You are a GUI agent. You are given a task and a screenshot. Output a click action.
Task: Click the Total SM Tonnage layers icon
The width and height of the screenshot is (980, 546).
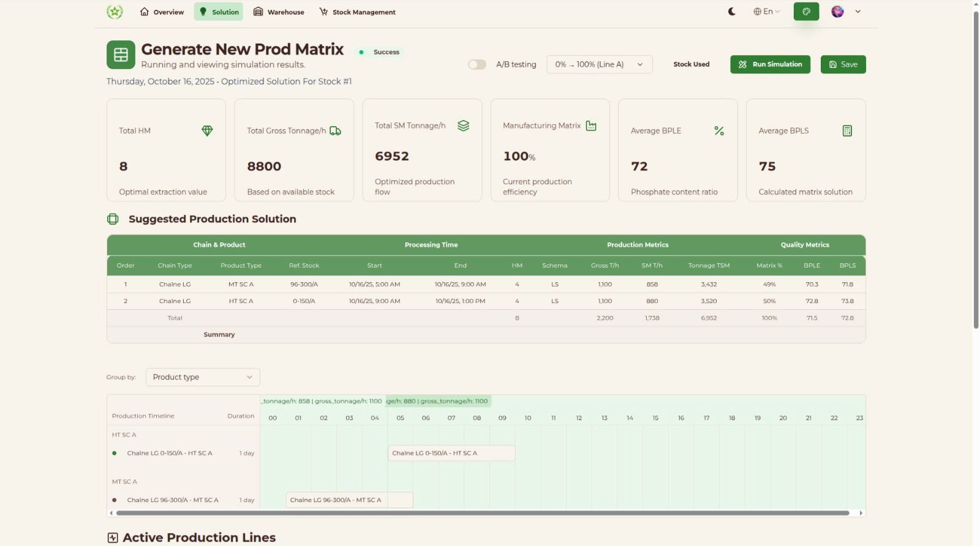pyautogui.click(x=463, y=125)
